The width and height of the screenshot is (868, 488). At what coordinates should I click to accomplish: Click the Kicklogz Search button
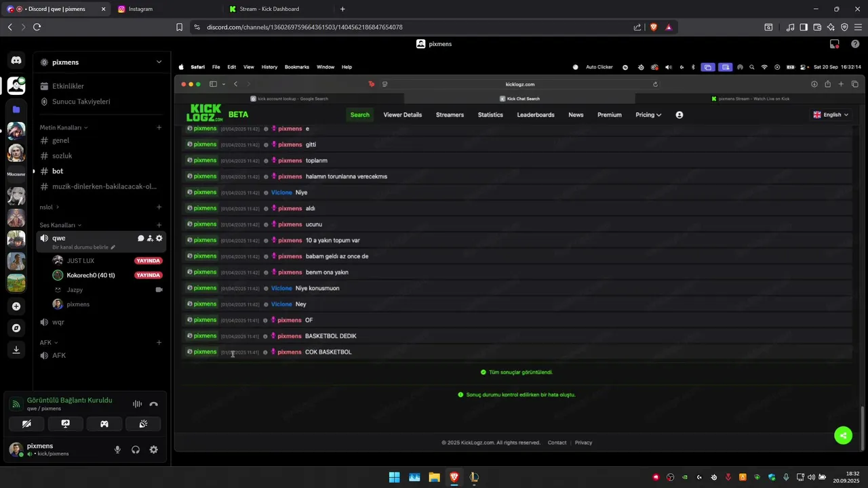360,115
